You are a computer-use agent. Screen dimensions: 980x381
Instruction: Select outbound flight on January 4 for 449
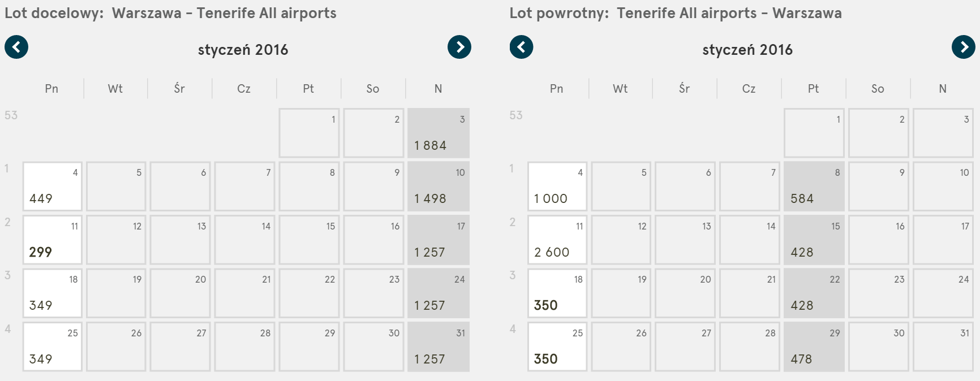(52, 186)
